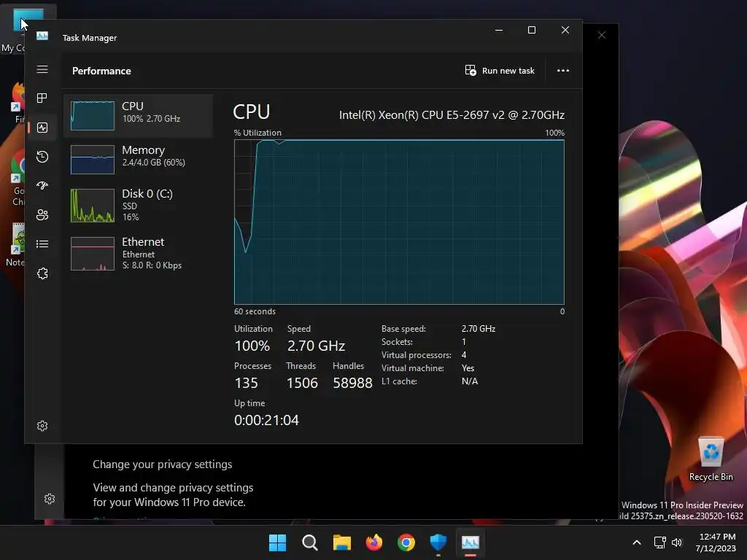Close the background Settings window

click(x=602, y=35)
